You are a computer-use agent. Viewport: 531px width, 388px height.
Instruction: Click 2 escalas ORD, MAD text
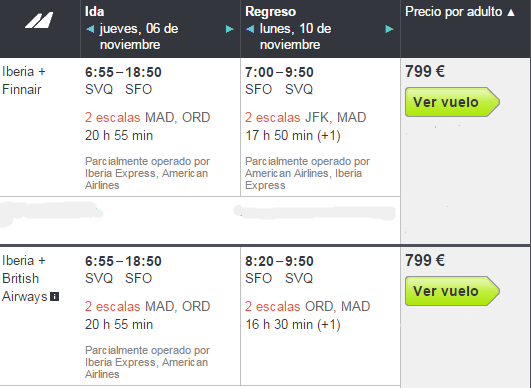point(307,306)
